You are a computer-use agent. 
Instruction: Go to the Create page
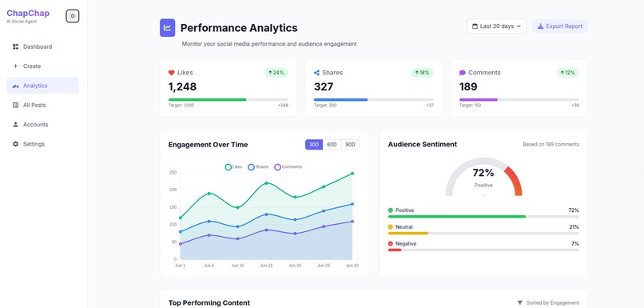[x=42, y=66]
